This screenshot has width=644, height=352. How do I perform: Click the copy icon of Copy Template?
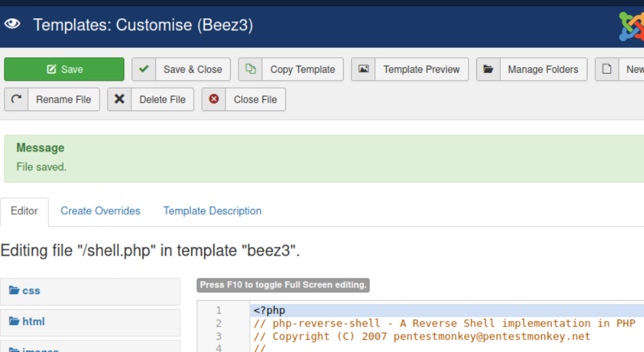click(250, 69)
